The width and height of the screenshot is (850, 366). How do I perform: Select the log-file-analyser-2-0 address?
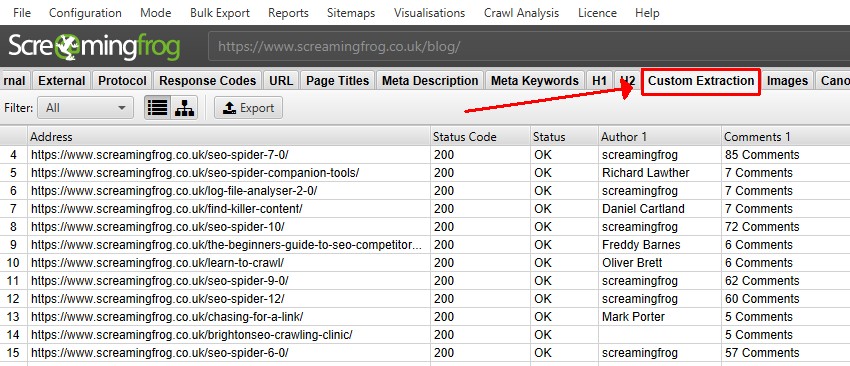pos(174,191)
